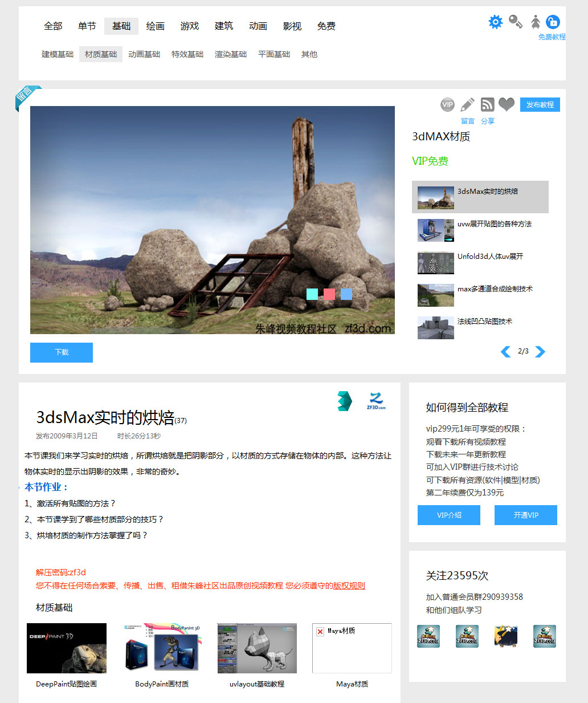Click the 解压密码:zf3d text
This screenshot has height=703, width=588.
pyautogui.click(x=61, y=572)
